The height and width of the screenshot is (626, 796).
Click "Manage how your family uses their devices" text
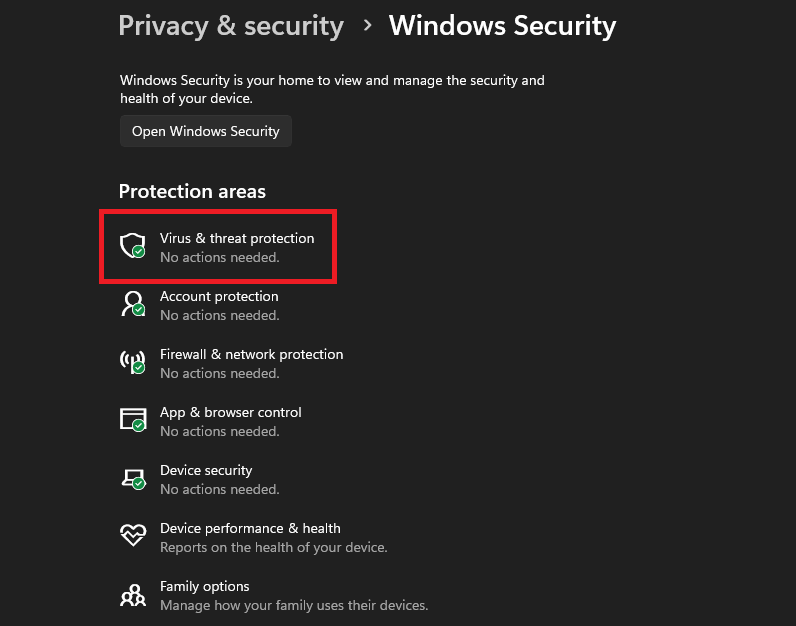[294, 605]
